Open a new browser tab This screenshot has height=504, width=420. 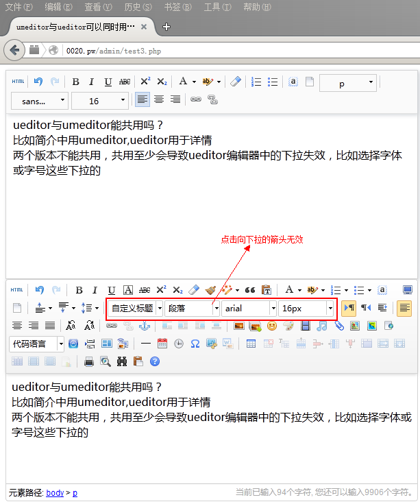pyautogui.click(x=166, y=27)
